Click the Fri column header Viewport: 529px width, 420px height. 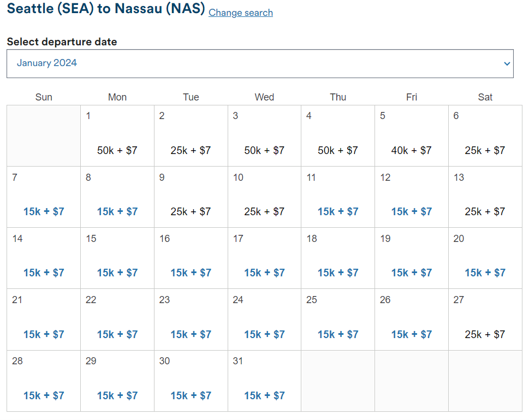click(411, 97)
